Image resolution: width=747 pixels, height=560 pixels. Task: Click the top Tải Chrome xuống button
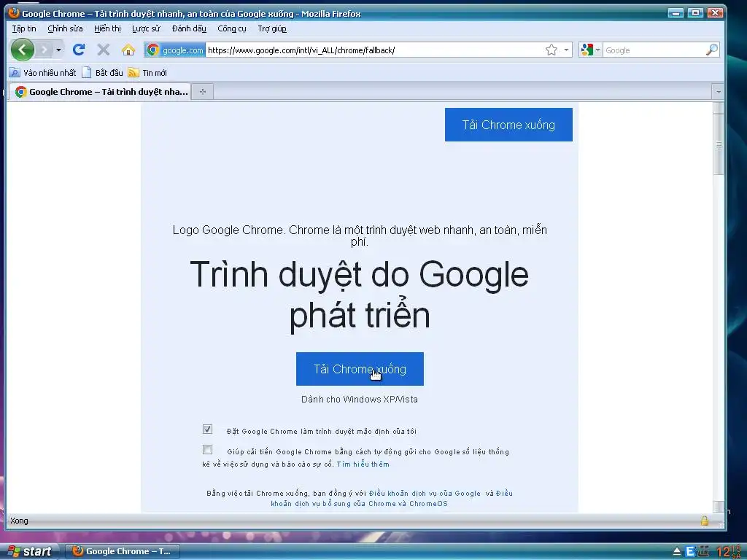tap(508, 125)
